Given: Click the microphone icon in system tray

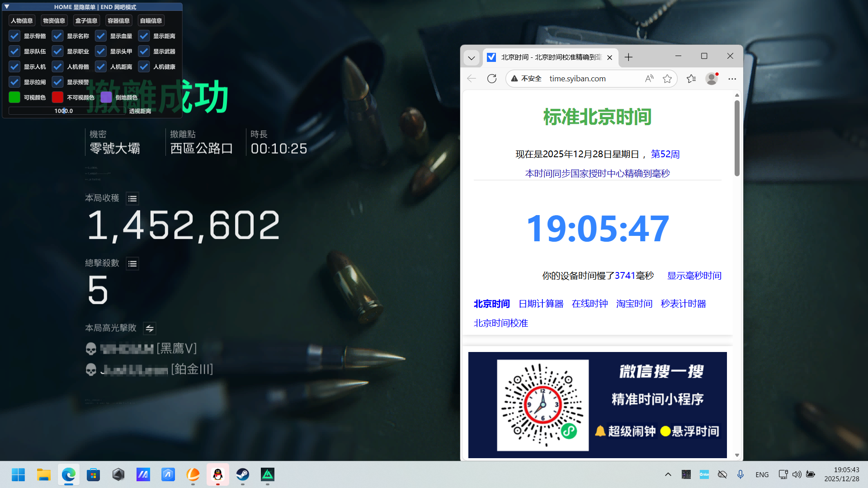Looking at the screenshot, I should [x=740, y=474].
